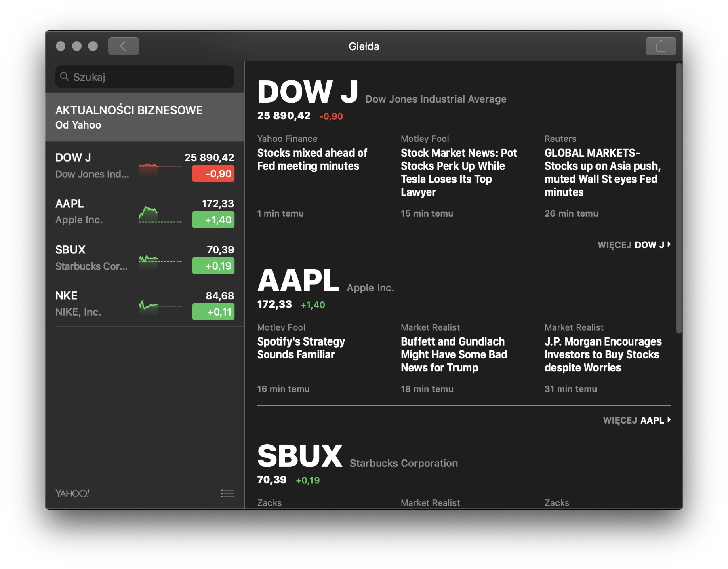Focus the Szukaj search field
This screenshot has height=569, width=728.
[x=145, y=77]
